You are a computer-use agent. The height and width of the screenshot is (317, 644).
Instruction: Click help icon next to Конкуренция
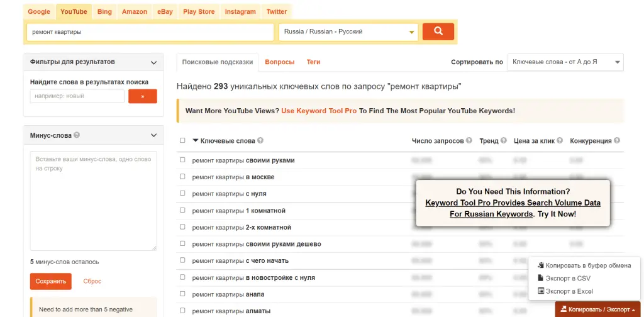[x=616, y=141]
